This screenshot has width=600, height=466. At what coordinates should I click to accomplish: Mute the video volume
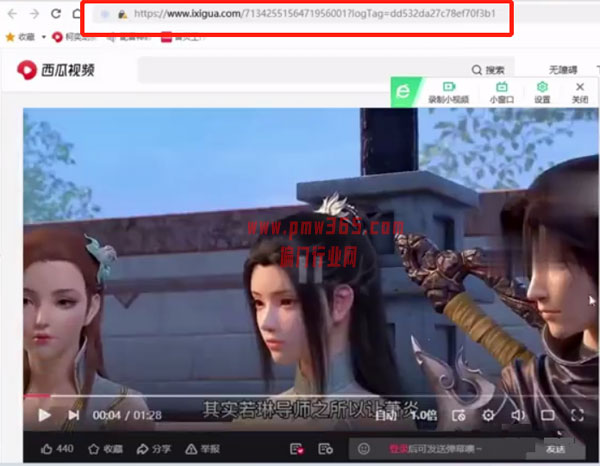pos(518,415)
